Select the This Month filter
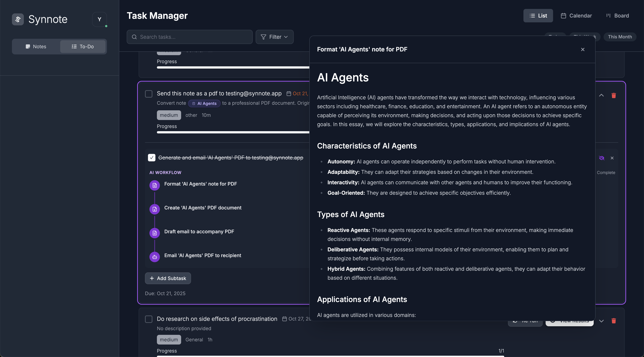The height and width of the screenshot is (357, 644). pyautogui.click(x=620, y=37)
